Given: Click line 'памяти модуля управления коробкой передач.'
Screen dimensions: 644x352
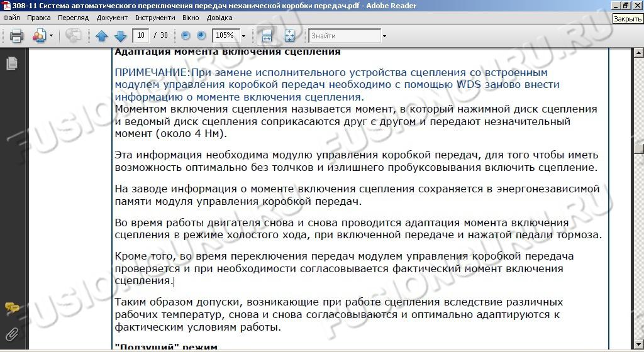Looking at the screenshot, I should 238,201.
